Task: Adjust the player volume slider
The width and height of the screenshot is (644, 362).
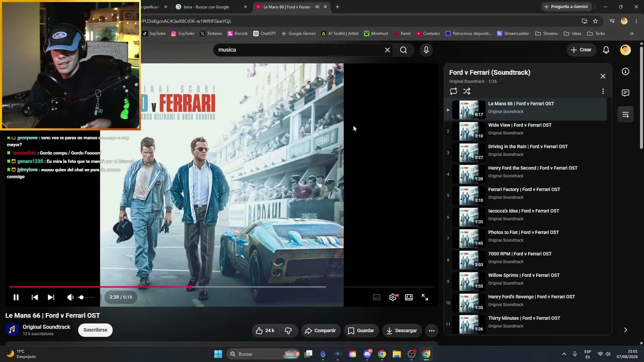Action: [x=87, y=297]
